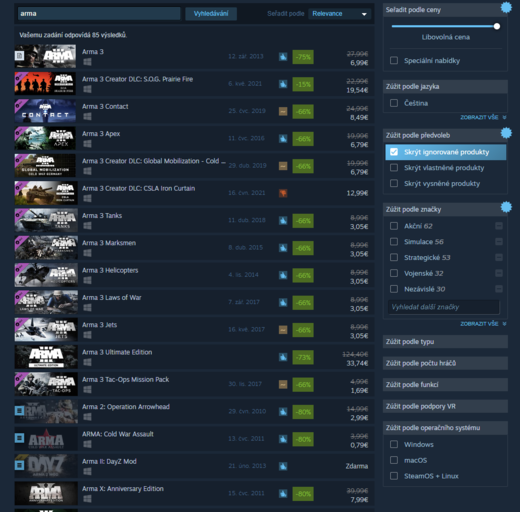Click the review icon for Arma II: DayZ Mod
Image resolution: width=520 pixels, height=512 pixels.
pos(283,466)
